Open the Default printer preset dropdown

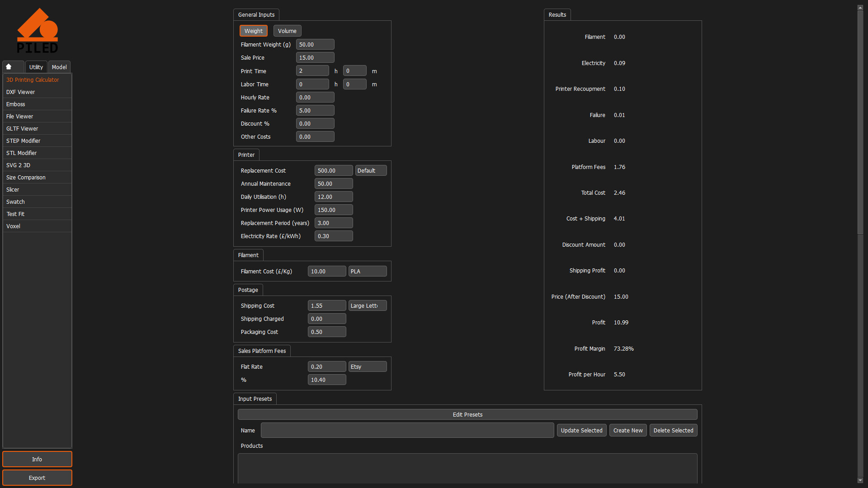point(371,170)
